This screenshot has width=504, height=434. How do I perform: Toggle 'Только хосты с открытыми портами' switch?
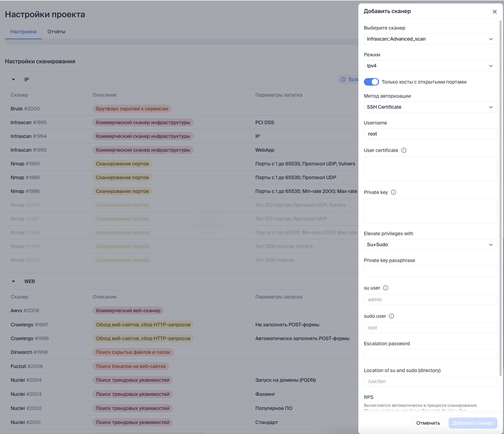click(371, 82)
